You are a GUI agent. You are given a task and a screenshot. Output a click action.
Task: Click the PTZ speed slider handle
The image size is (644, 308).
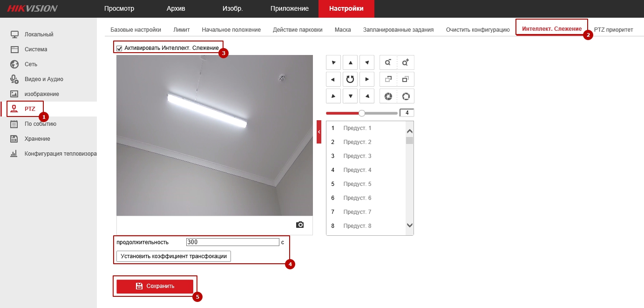point(361,113)
